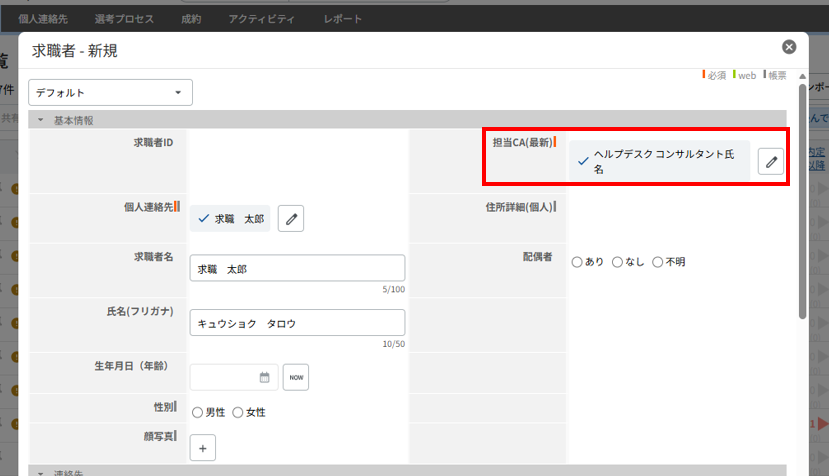Go to the アクティビティ tab
829x476 pixels.
pos(260,19)
